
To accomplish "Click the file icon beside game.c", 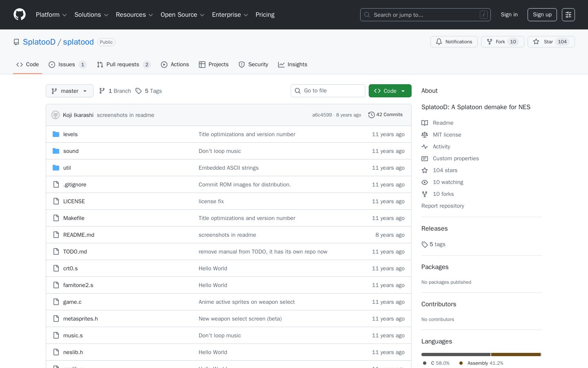I will point(56,302).
